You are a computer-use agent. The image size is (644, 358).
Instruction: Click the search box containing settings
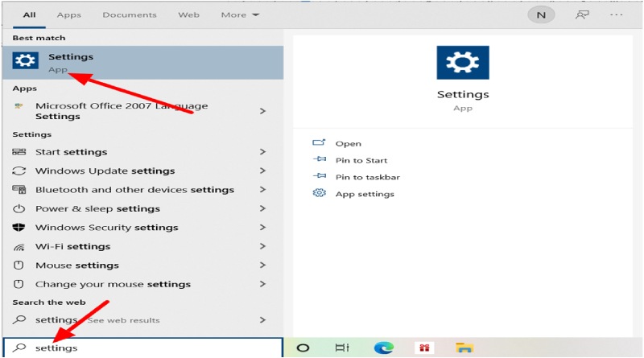pyautogui.click(x=143, y=348)
